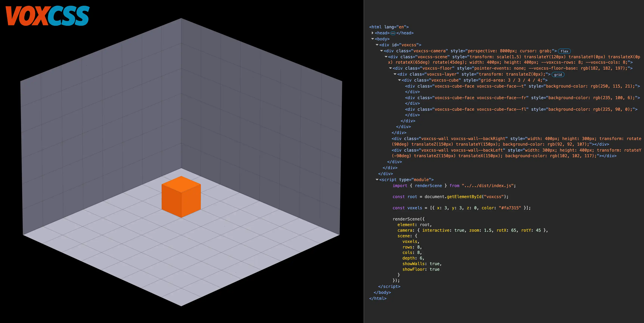Collapse the body element triangle
The image size is (644, 323).
click(x=373, y=39)
